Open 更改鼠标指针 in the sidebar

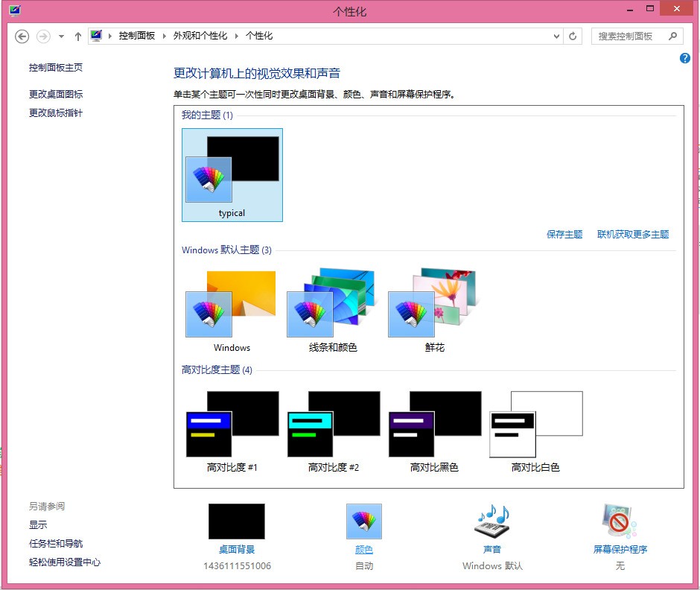tap(56, 113)
